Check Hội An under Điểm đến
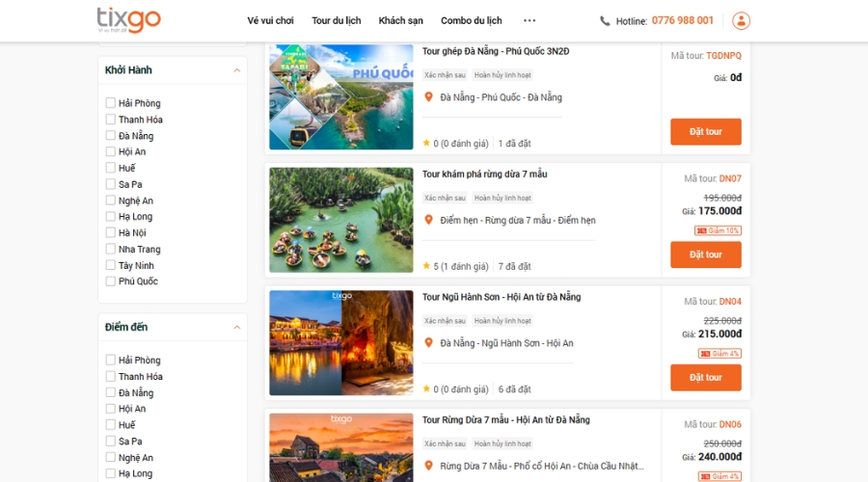Screen dimensions: 868x482 [111, 409]
